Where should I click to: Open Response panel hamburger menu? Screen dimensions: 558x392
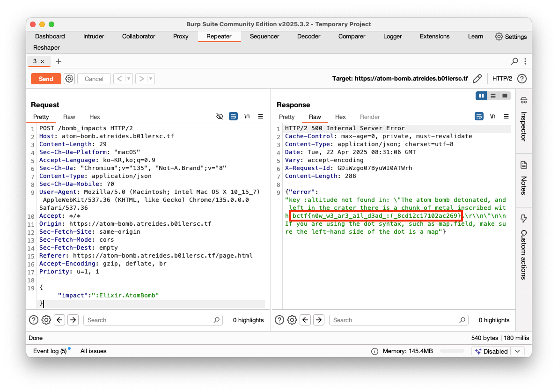coord(507,117)
